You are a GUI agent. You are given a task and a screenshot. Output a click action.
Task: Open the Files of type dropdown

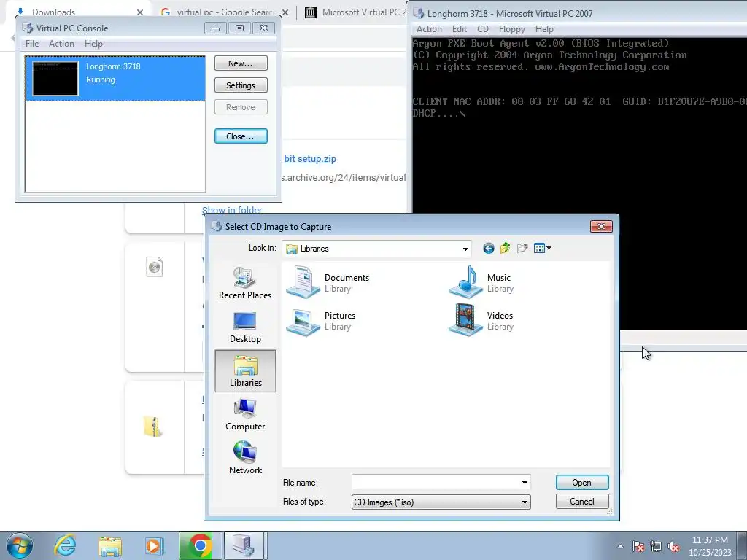tap(441, 502)
